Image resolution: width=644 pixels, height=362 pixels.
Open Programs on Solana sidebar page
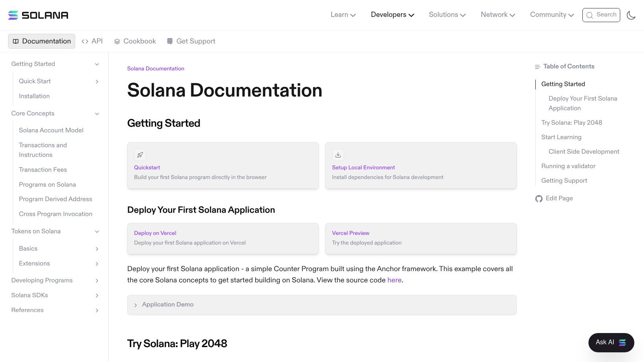coord(47,185)
